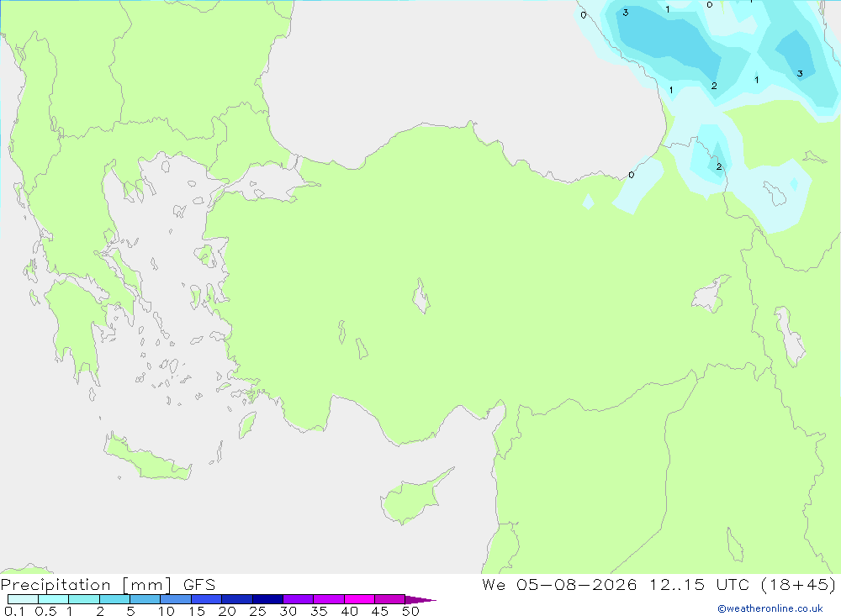Pick the 0.5–1 mm legend color box
841x616 pixels.
(54, 599)
